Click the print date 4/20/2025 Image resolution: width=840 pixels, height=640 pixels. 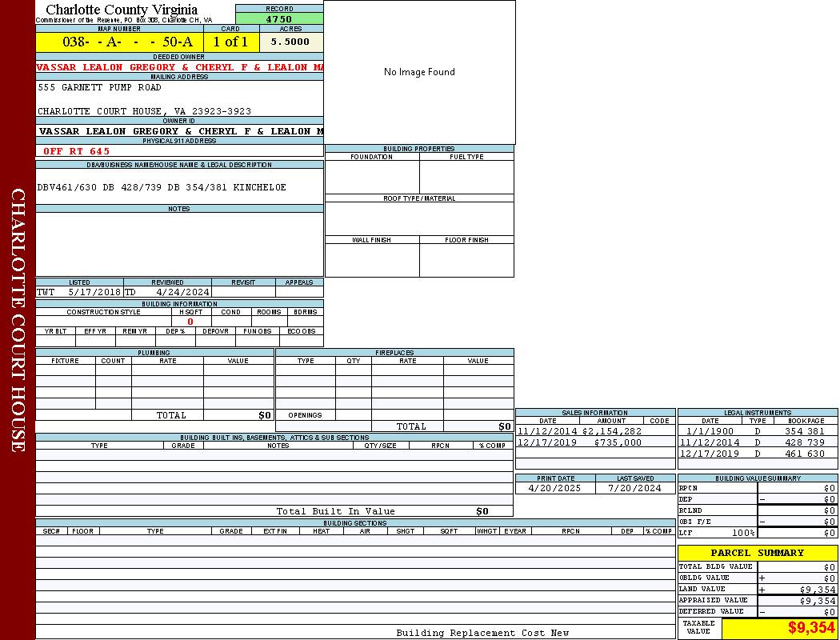coord(556,488)
